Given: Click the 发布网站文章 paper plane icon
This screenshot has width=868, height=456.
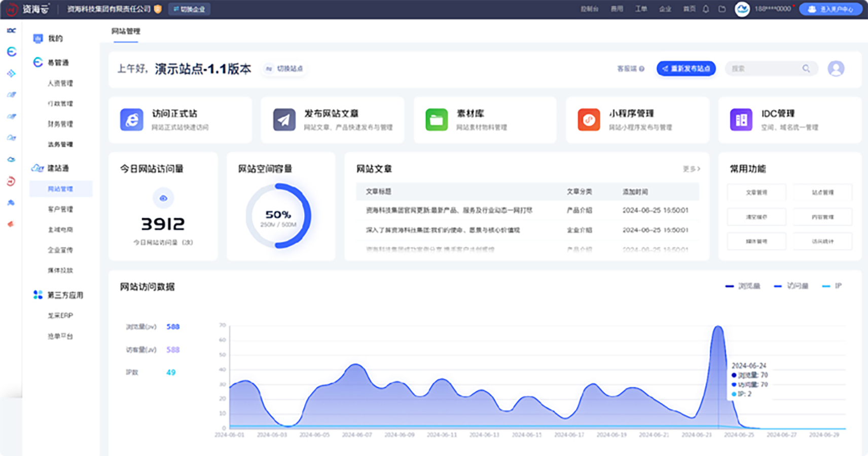Looking at the screenshot, I should coord(284,120).
